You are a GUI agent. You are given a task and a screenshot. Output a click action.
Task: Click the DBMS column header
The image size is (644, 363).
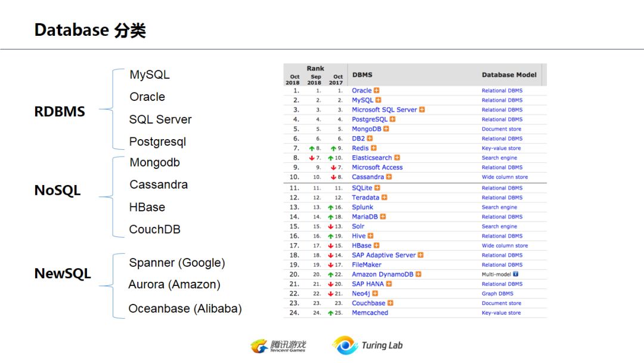click(x=363, y=75)
